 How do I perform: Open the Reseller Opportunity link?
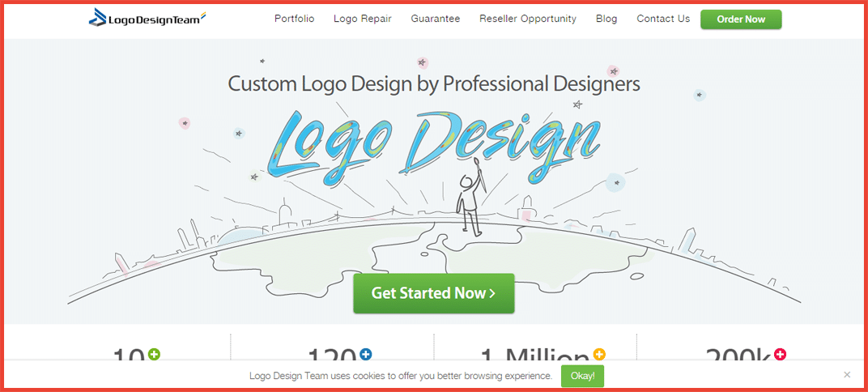click(x=528, y=19)
